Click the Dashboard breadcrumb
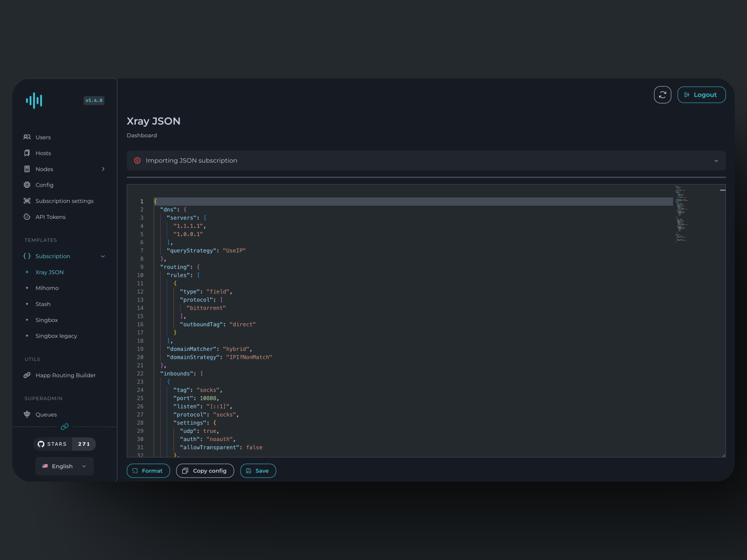Viewport: 747px width, 560px height. click(x=142, y=135)
